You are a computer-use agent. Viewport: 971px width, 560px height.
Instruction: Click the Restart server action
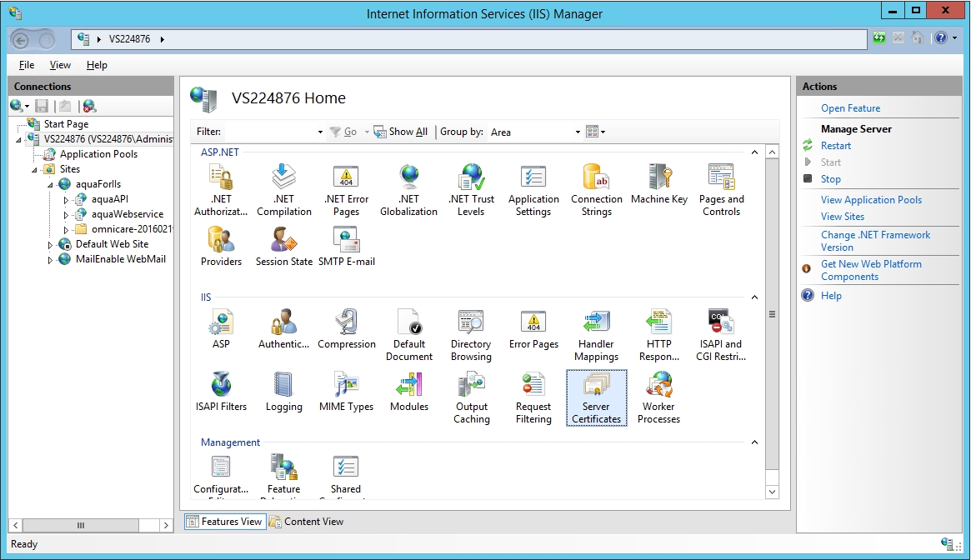(x=836, y=146)
